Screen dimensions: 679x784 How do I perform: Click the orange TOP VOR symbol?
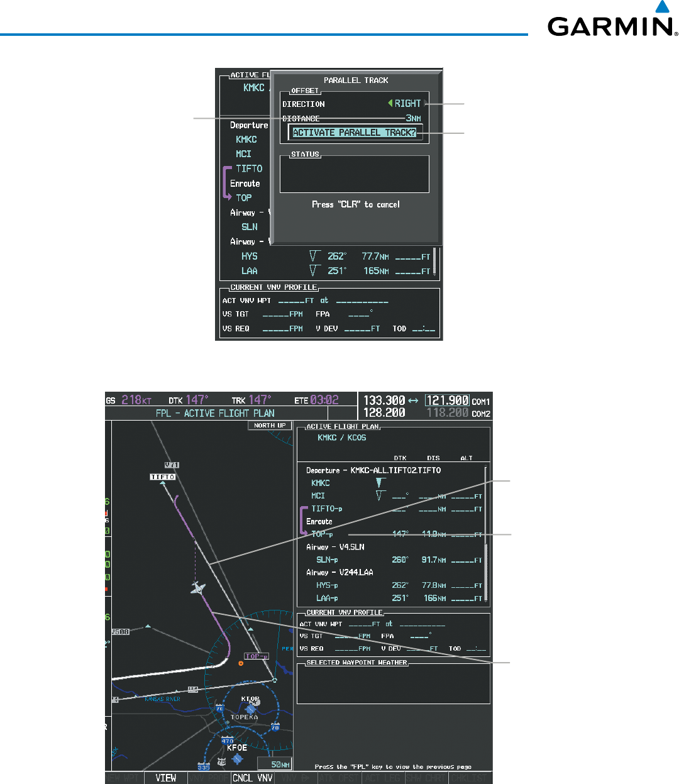[241, 663]
